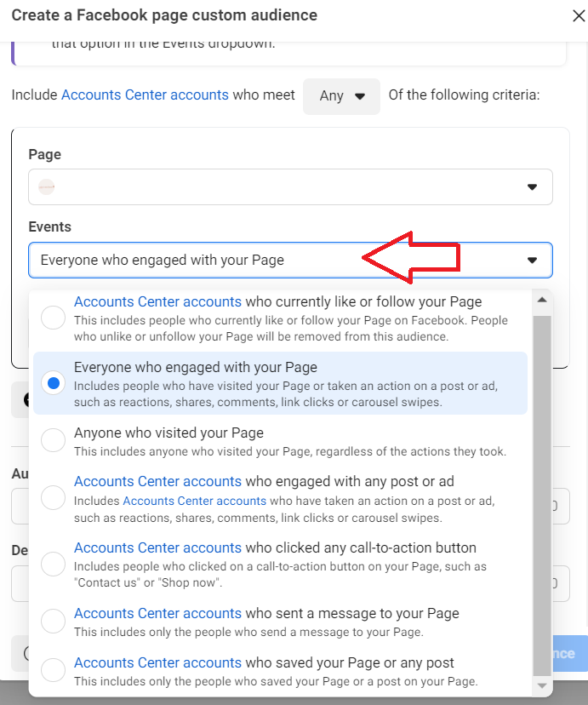This screenshot has width=588, height=705.
Task: Click scroll-up arrow of events list
Action: (542, 300)
